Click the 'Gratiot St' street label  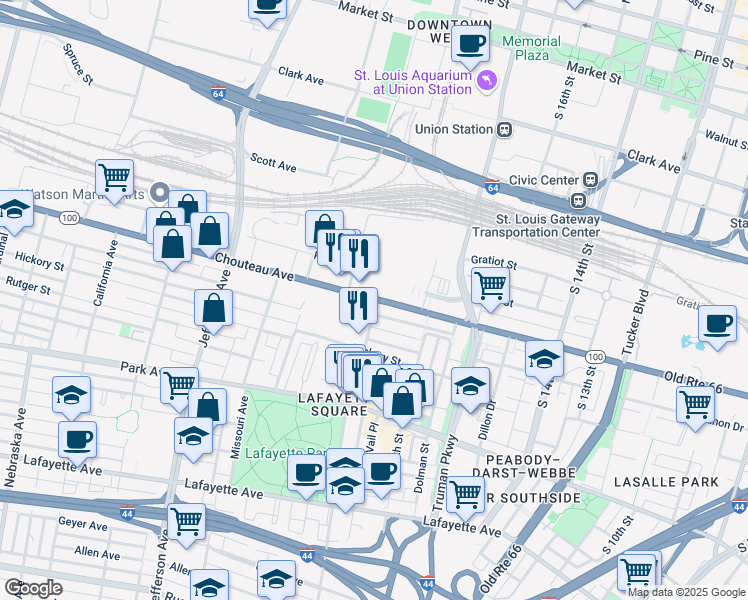pos(494,261)
